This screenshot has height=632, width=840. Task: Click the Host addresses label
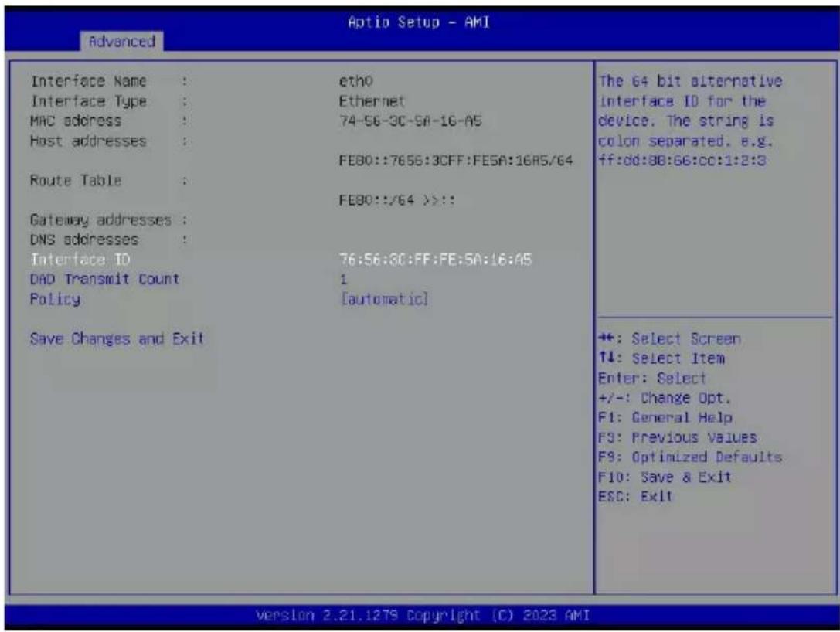pos(88,141)
